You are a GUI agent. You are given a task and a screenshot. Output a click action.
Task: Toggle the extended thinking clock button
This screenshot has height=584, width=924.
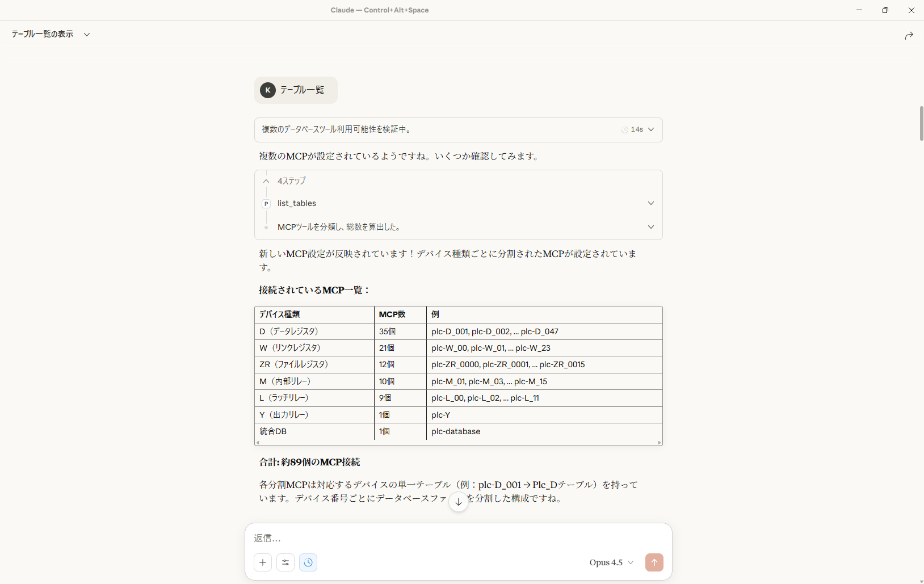pos(308,562)
